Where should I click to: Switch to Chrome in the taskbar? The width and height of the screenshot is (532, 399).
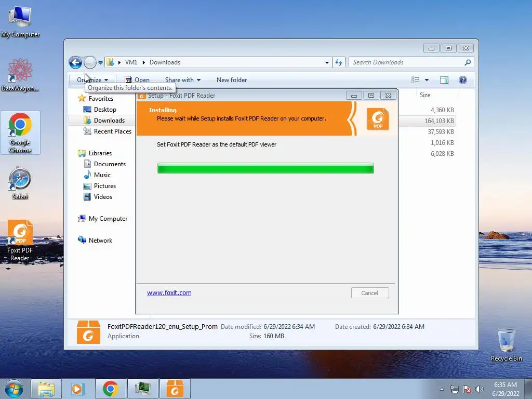pos(110,389)
